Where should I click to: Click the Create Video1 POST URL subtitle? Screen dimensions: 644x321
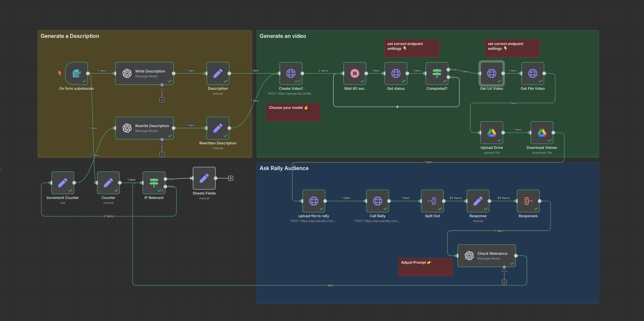point(291,94)
